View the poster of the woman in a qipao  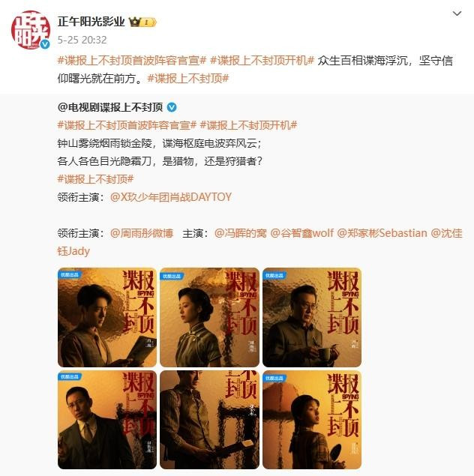209,317
